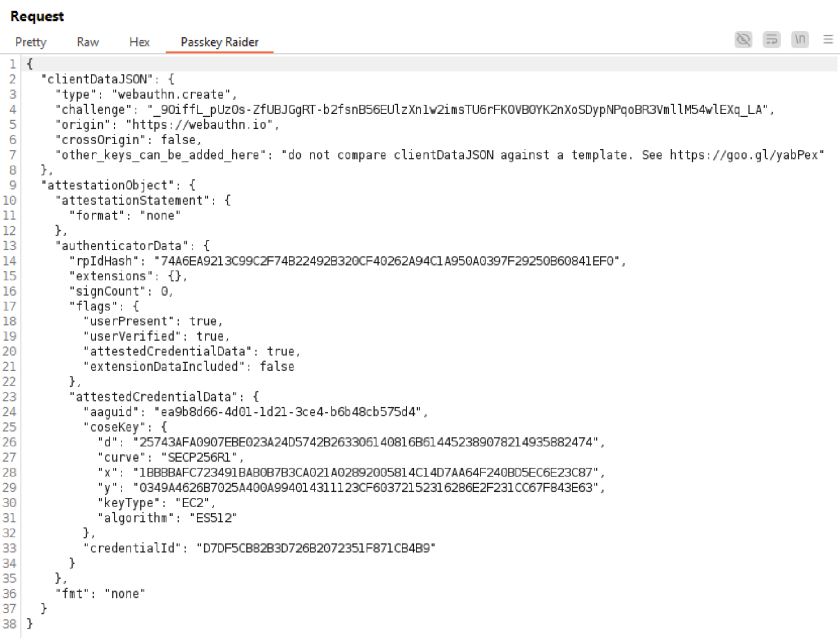The image size is (840, 638).
Task: Click the "y" coordinate hex value
Action: point(366,488)
